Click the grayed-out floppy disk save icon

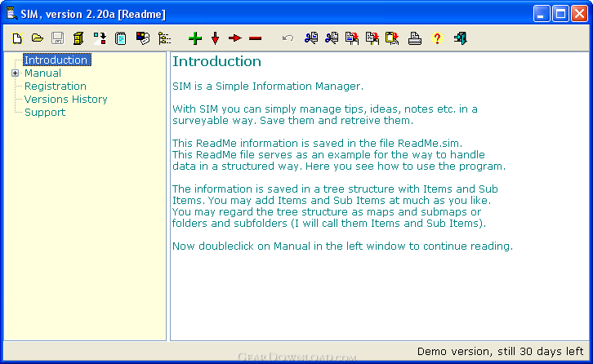click(57, 38)
